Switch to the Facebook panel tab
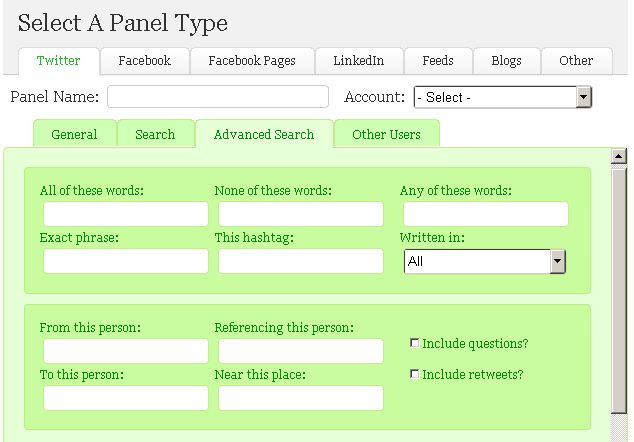Viewport: 634px width, 442px height. click(145, 61)
